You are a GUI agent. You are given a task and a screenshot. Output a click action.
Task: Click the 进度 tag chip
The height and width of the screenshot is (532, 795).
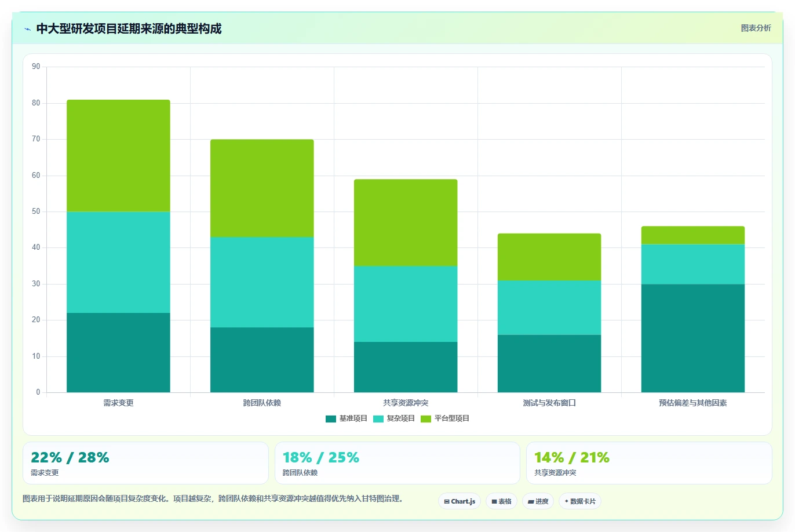(x=538, y=501)
